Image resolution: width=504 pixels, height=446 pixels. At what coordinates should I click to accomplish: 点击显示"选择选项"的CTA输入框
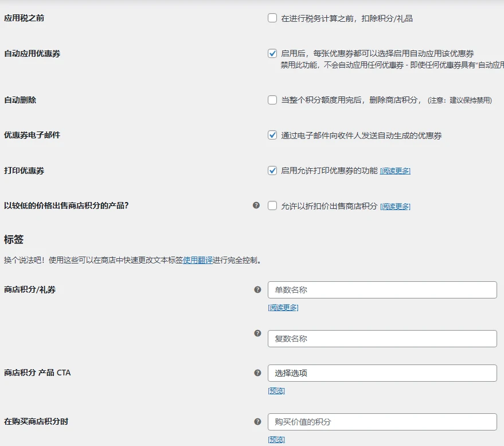382,373
